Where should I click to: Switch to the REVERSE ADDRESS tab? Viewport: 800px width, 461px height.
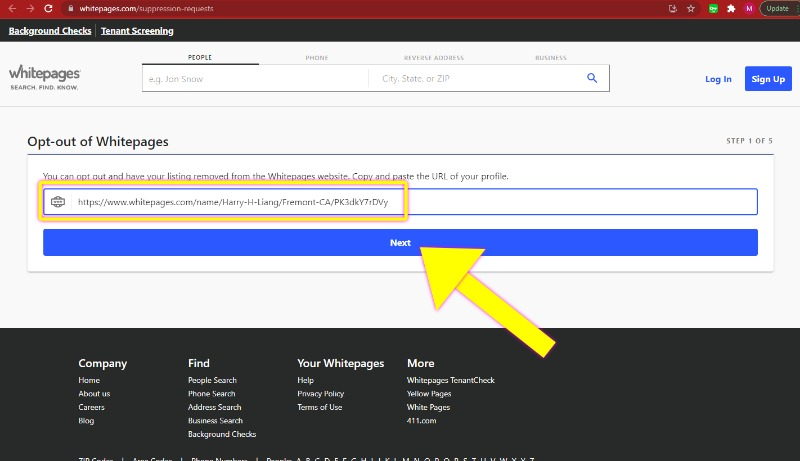(434, 58)
